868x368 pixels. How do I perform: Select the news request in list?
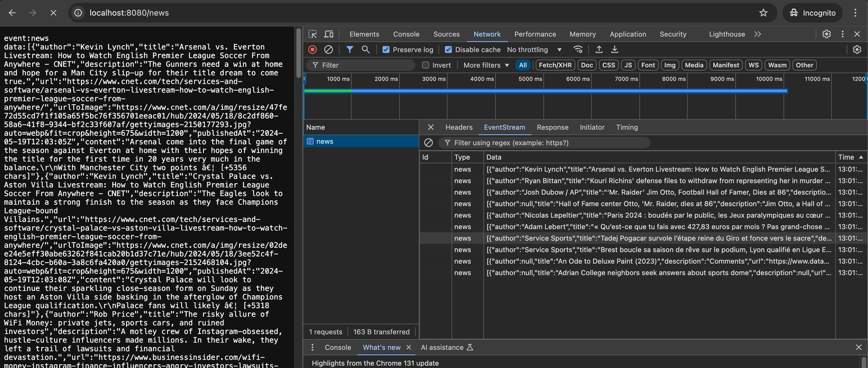[x=325, y=142]
